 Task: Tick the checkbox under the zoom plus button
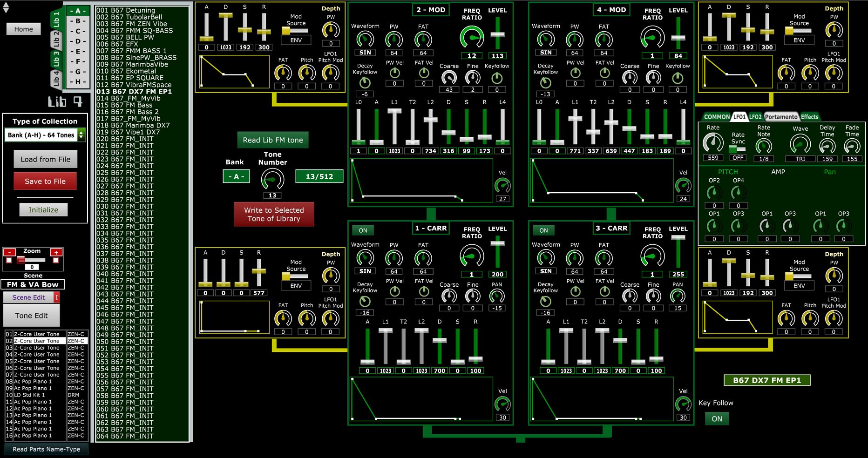point(56,261)
